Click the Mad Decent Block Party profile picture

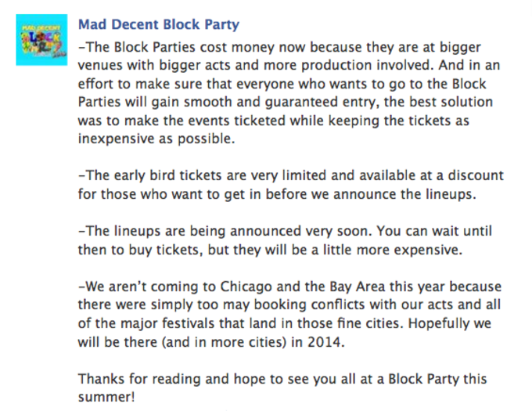click(41, 40)
